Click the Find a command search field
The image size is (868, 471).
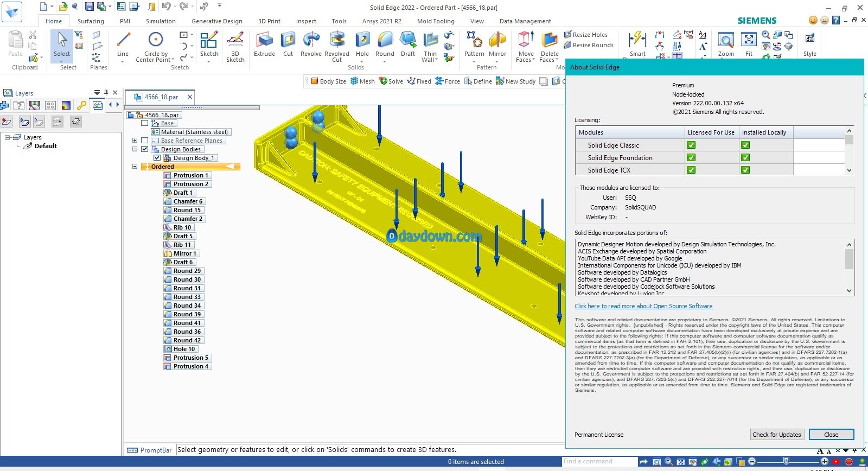coord(599,461)
